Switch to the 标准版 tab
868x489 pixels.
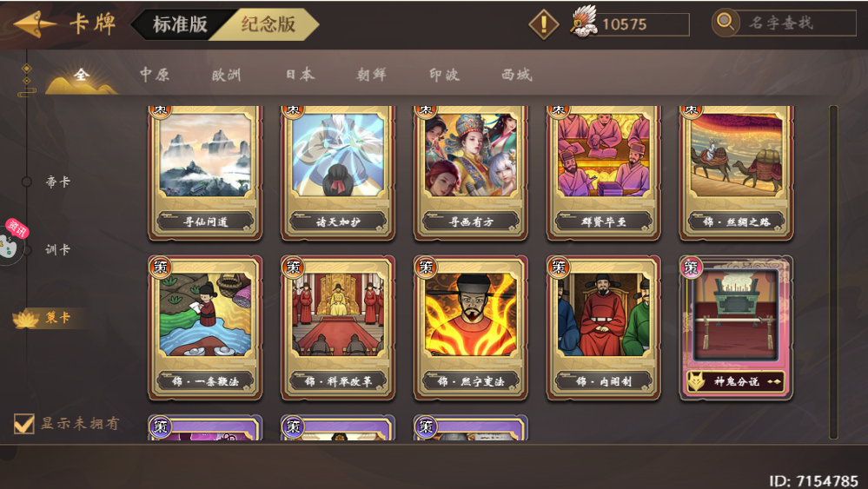click(x=179, y=24)
